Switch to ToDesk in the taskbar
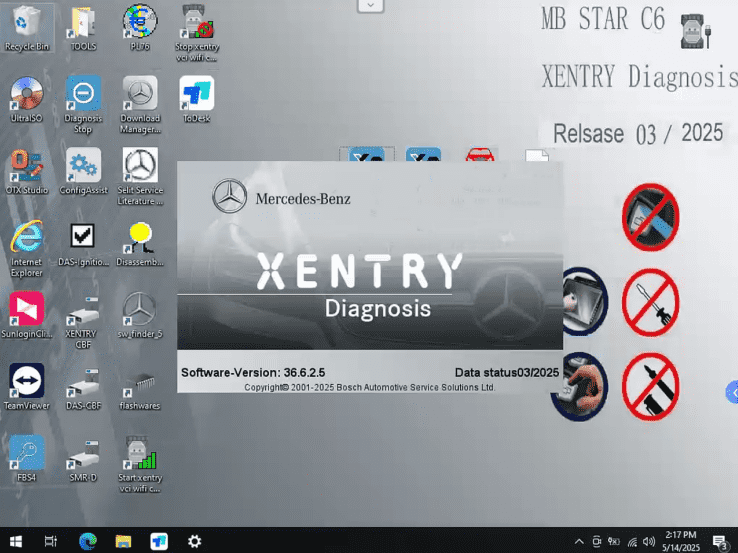This screenshot has height=553, width=738. pos(159,541)
